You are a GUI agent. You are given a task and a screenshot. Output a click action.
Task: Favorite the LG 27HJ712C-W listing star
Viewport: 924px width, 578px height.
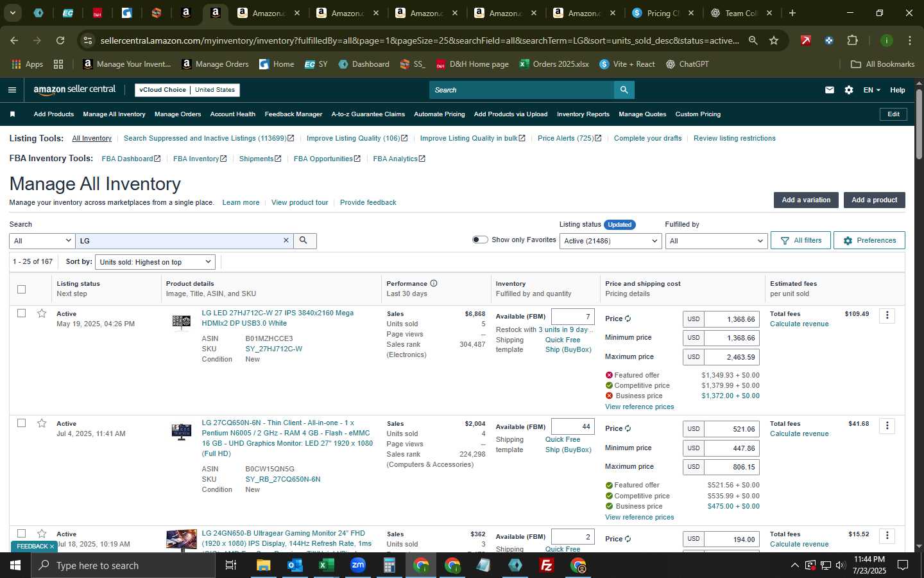42,313
